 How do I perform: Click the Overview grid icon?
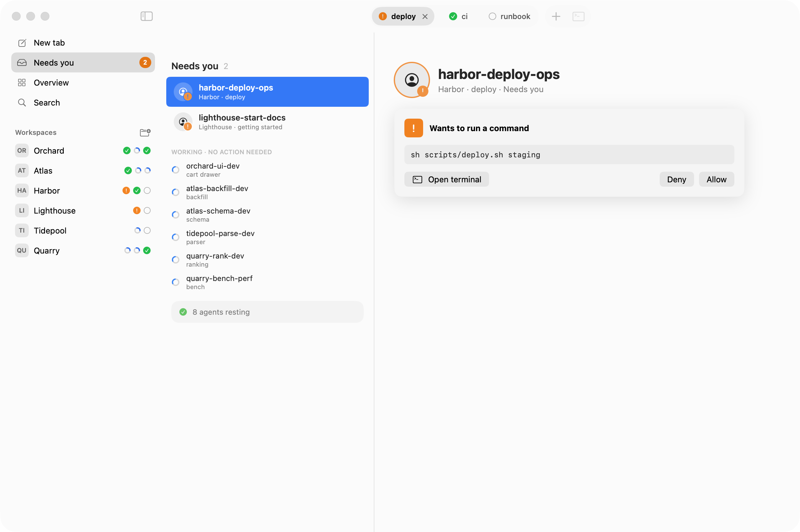[x=22, y=82]
